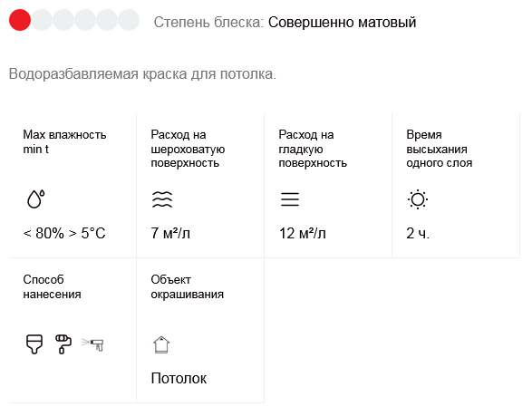Click the 'Потолок' painting object text
The height and width of the screenshot is (416, 532).
179,378
